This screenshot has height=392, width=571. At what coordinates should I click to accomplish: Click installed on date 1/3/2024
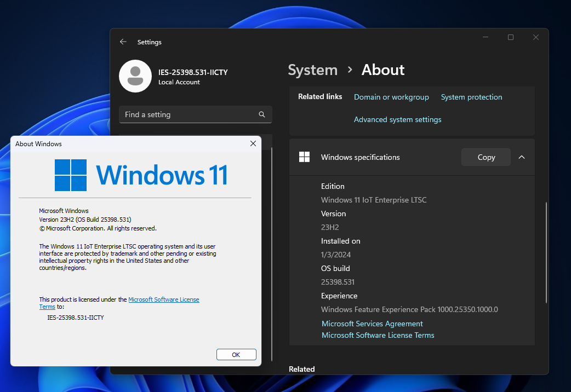point(336,255)
